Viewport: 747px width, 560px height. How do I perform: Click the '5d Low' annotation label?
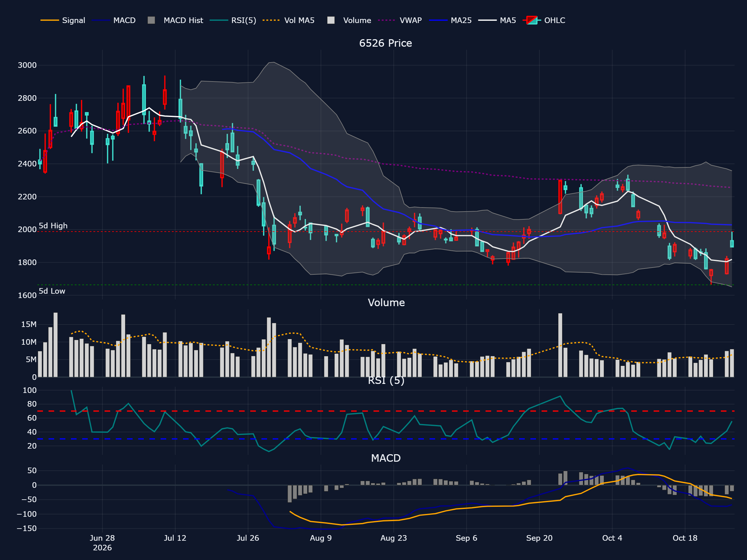52,291
